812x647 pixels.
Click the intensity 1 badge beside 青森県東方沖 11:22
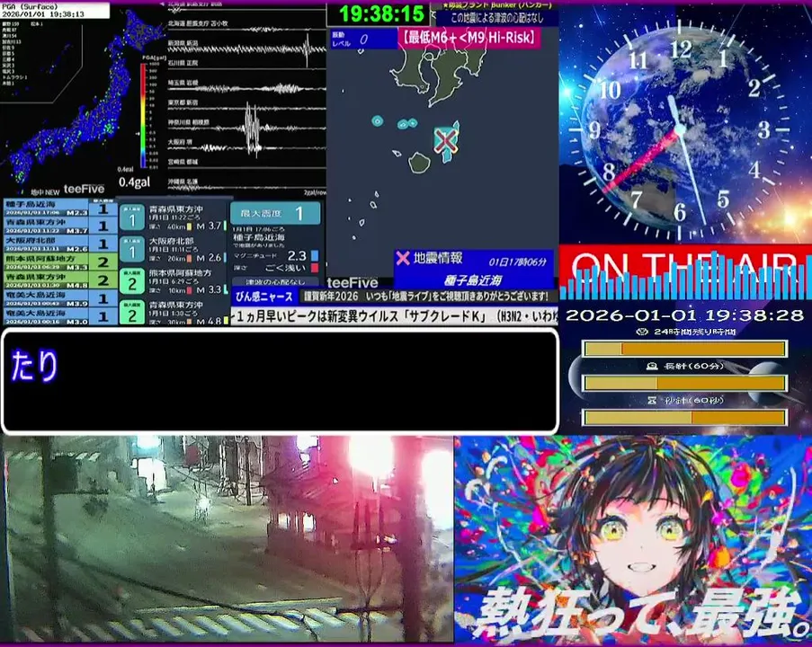(131, 217)
